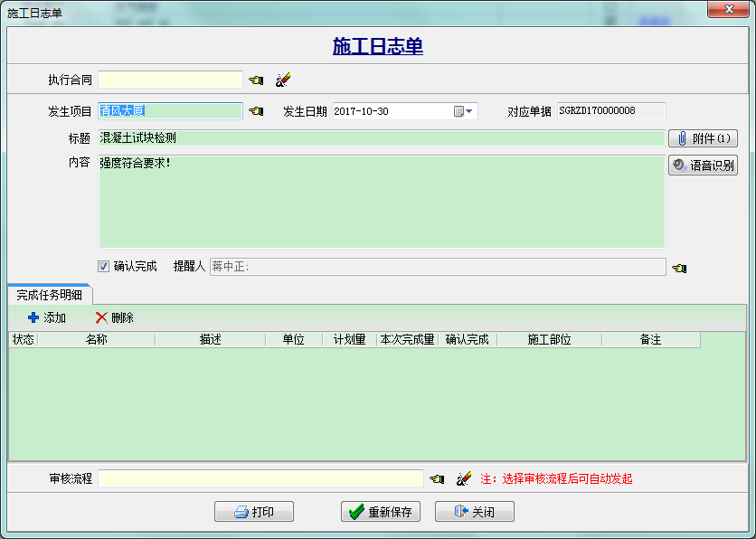Close the 施工日志单 window

[729, 9]
